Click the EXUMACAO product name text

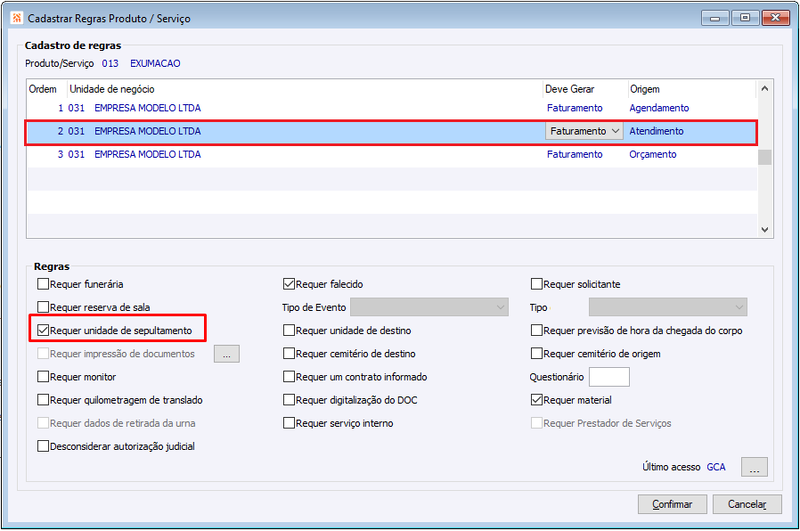pyautogui.click(x=155, y=64)
